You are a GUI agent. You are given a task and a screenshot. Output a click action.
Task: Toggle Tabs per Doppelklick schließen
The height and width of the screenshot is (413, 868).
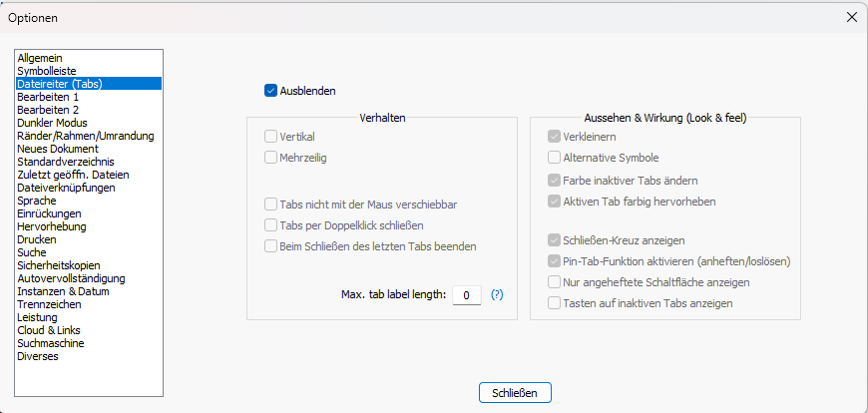(270, 225)
